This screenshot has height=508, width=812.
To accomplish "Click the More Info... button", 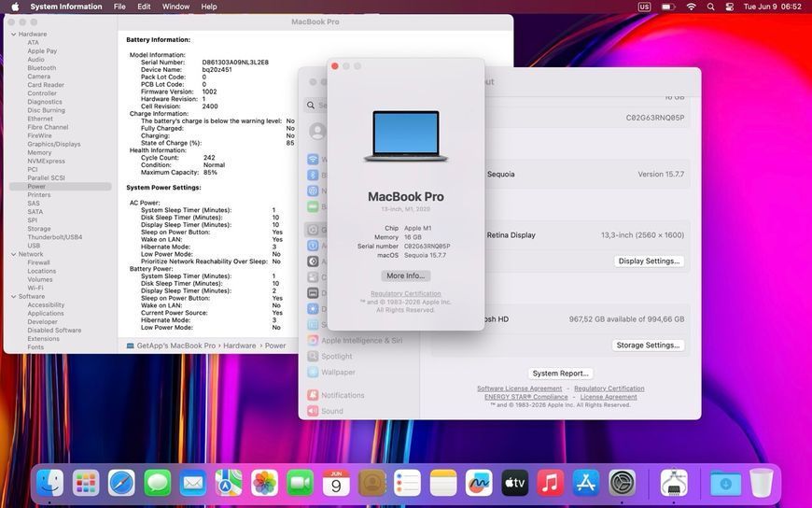I will pos(405,275).
